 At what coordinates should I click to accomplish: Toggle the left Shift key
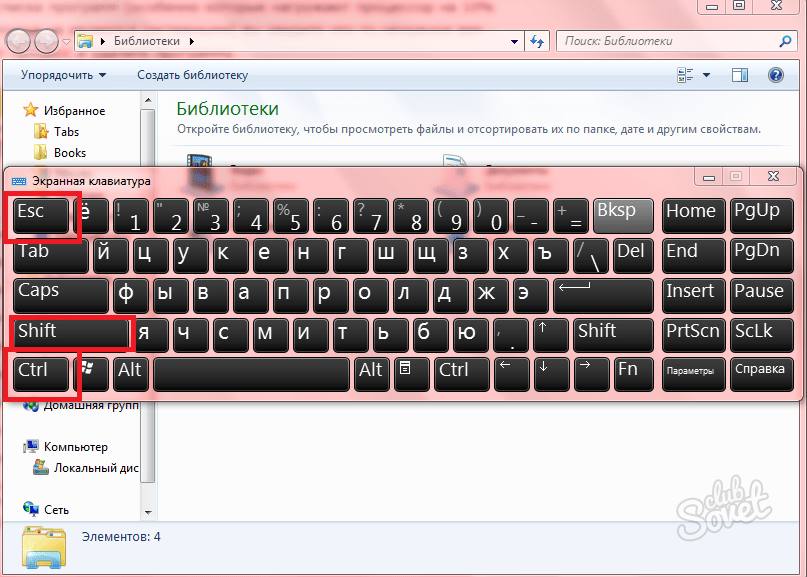(71, 336)
